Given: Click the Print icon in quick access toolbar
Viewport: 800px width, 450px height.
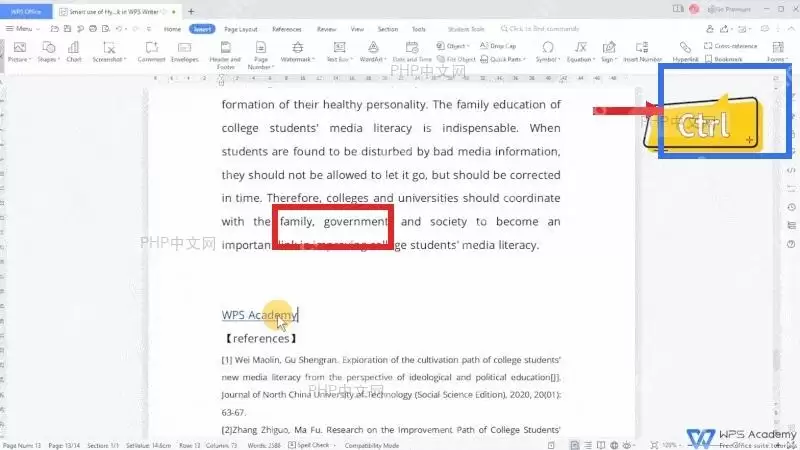Looking at the screenshot, I should click(x=93, y=29).
